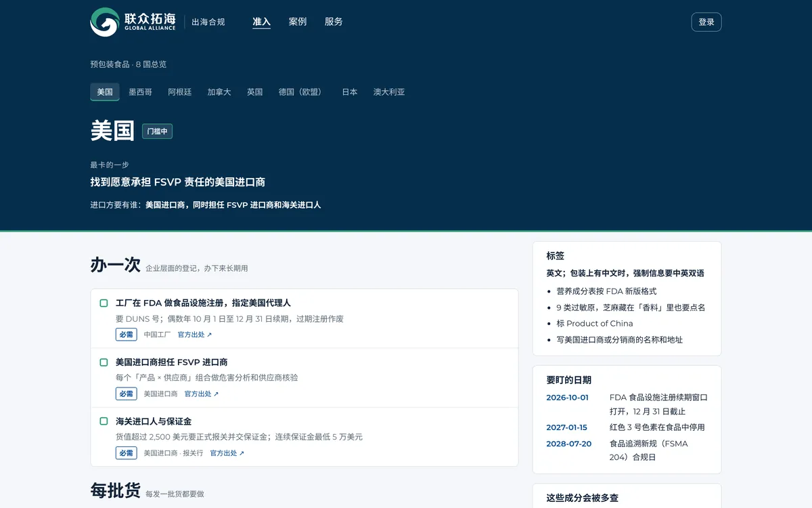Toggle the 海关进口人与保证金 checkbox

click(x=104, y=421)
